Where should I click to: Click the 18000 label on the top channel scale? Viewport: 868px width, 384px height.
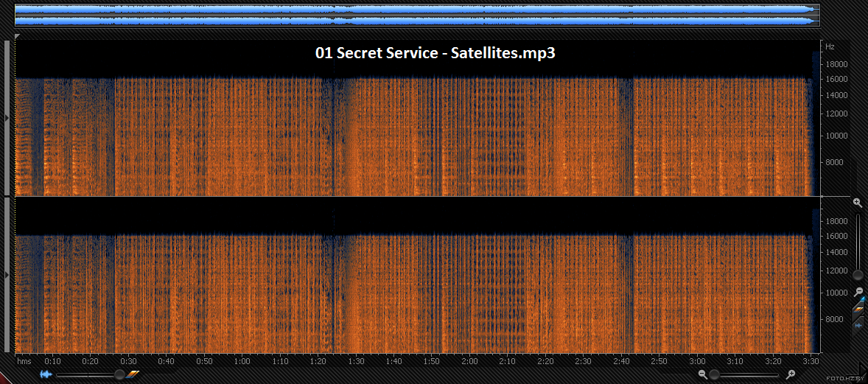coord(836,64)
